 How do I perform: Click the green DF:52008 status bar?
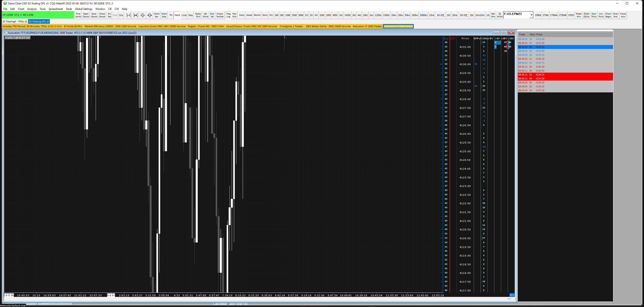(38, 15)
